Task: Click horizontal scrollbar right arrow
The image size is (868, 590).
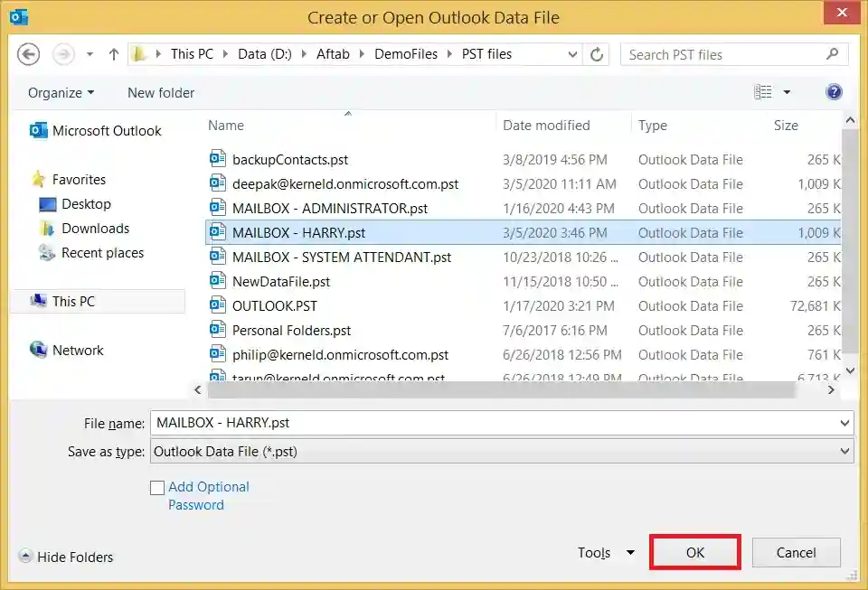Action: click(x=831, y=389)
